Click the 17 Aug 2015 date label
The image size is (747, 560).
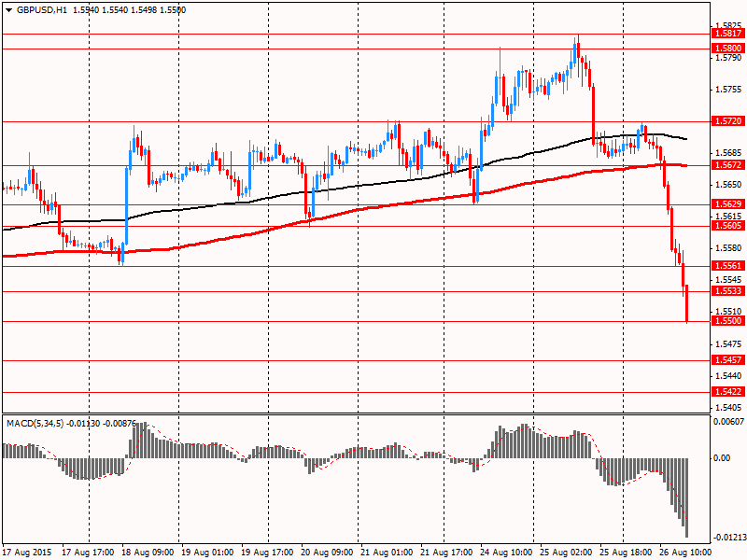(26, 553)
